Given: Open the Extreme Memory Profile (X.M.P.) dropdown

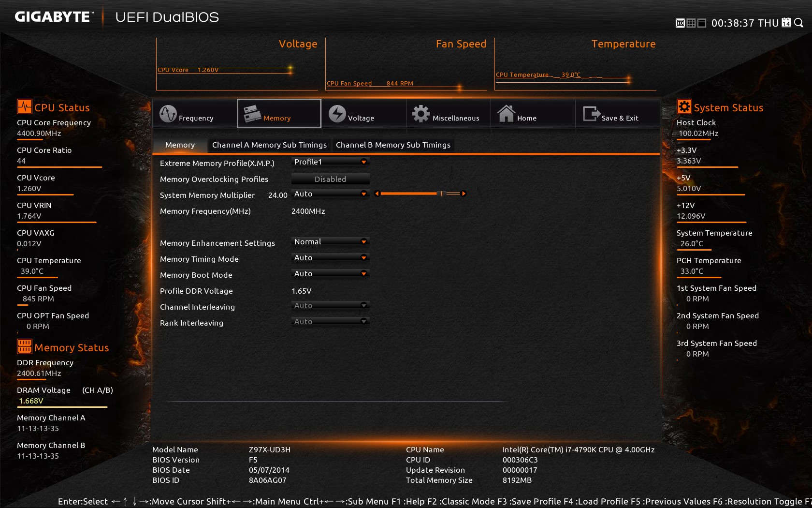Looking at the screenshot, I should tap(331, 162).
